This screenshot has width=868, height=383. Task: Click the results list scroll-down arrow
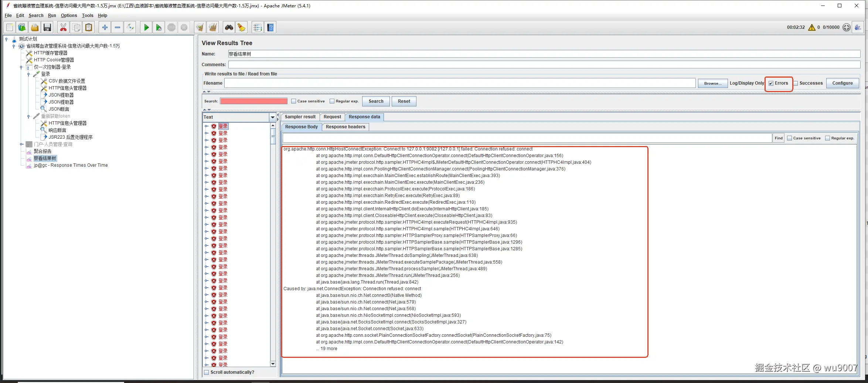pos(273,364)
